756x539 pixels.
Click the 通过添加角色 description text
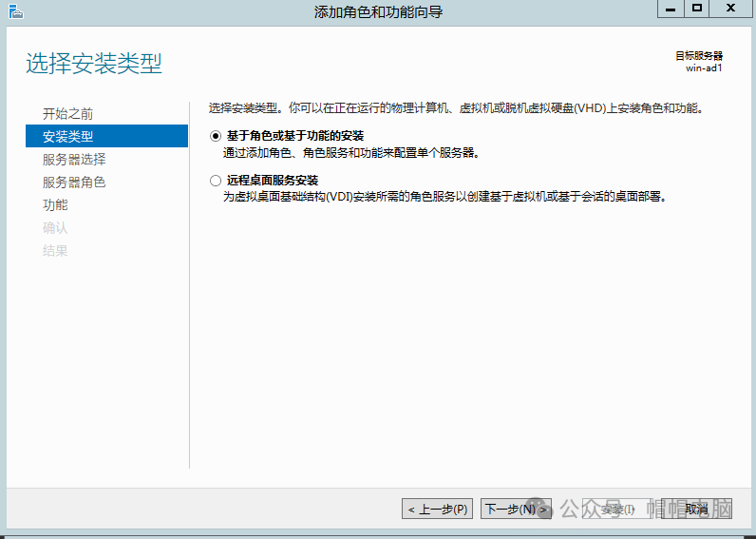pos(351,153)
